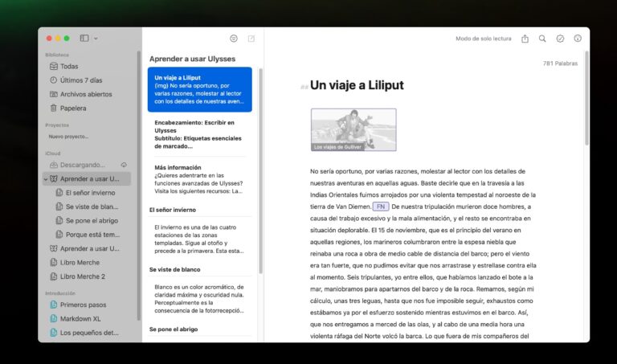Screen dimensions: 617x364
Task: Toggle the sidebar layout button
Action: pyautogui.click(x=84, y=39)
